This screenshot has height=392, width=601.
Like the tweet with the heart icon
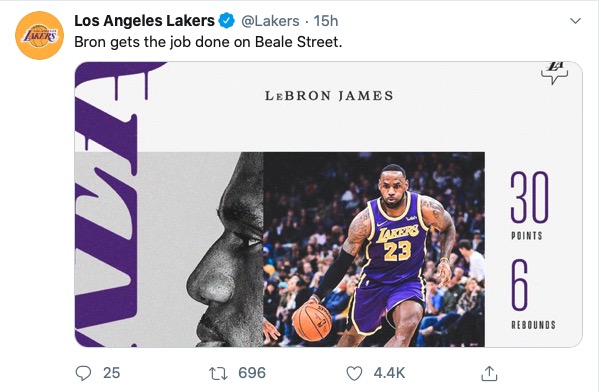(x=354, y=373)
